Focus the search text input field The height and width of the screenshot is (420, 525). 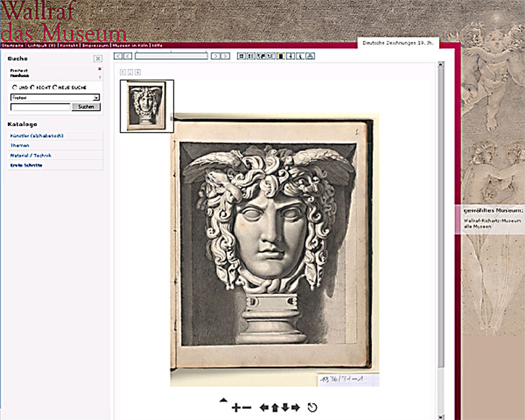coord(41,107)
